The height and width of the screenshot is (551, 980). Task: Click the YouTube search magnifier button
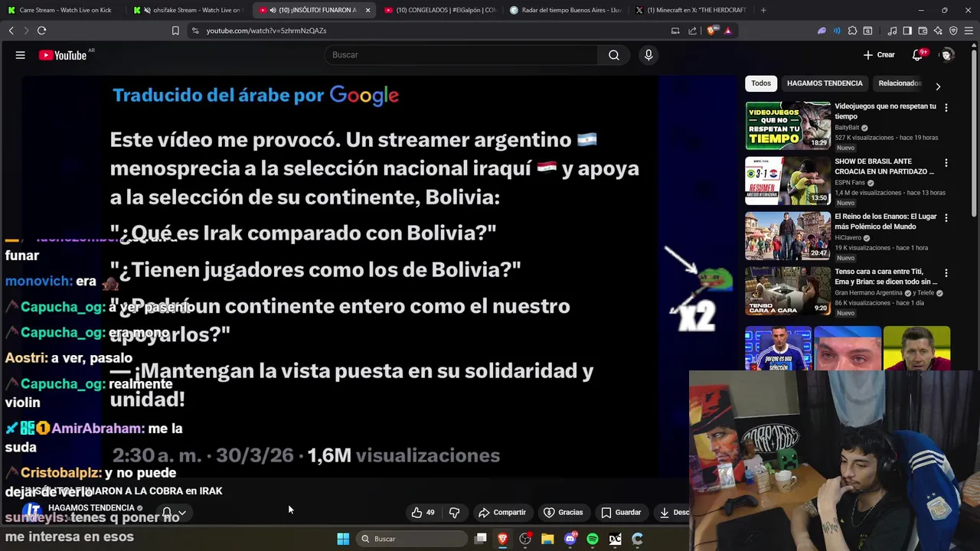(x=614, y=55)
